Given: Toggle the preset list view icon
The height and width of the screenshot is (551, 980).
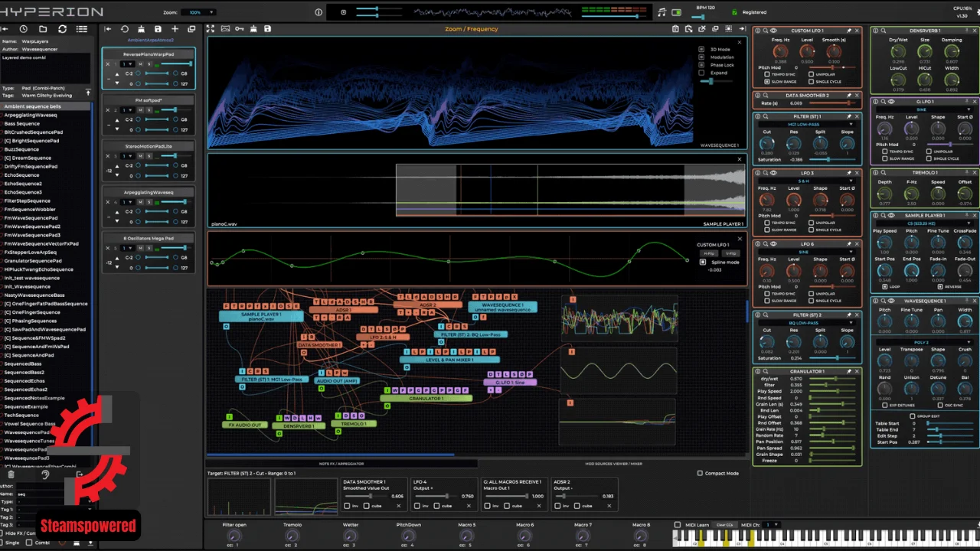Looking at the screenshot, I should click(x=82, y=29).
